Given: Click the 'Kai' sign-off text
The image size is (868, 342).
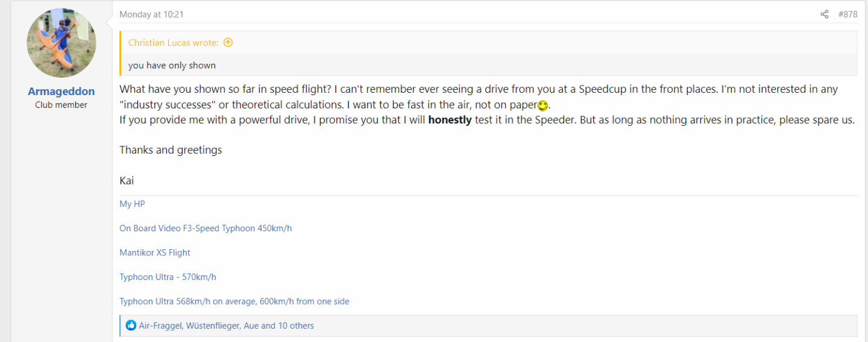Looking at the screenshot, I should 127,181.
